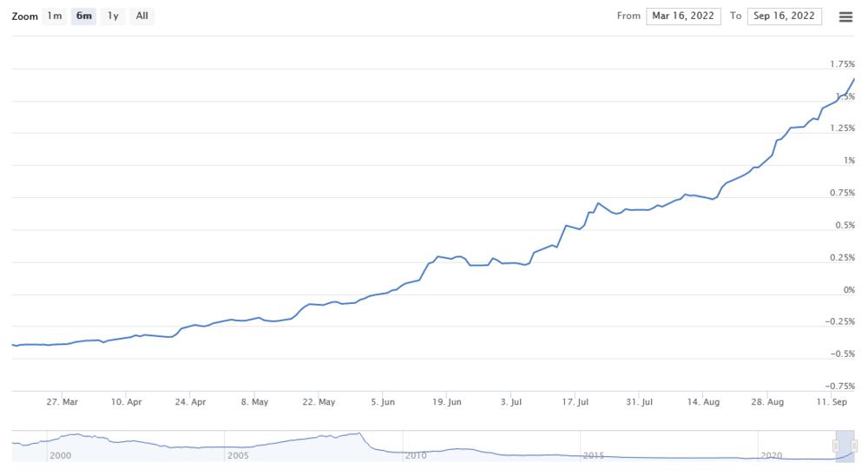
Task: Grab the left navigator range handle
Action: pyautogui.click(x=836, y=446)
